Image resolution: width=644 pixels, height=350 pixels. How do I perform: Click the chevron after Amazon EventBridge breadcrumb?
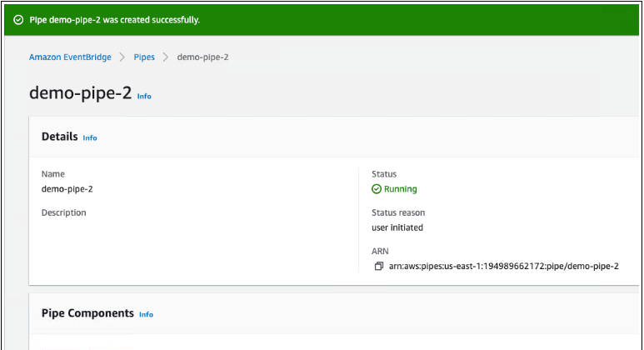[122, 57]
